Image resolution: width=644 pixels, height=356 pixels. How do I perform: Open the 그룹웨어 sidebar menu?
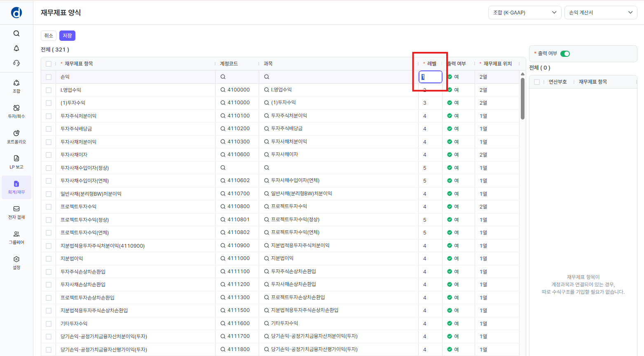click(x=16, y=237)
